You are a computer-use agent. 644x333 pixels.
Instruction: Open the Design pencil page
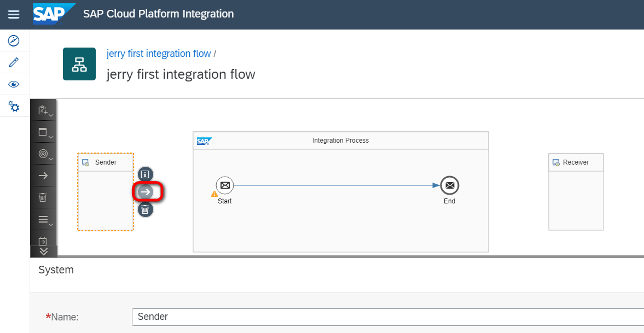(x=14, y=62)
